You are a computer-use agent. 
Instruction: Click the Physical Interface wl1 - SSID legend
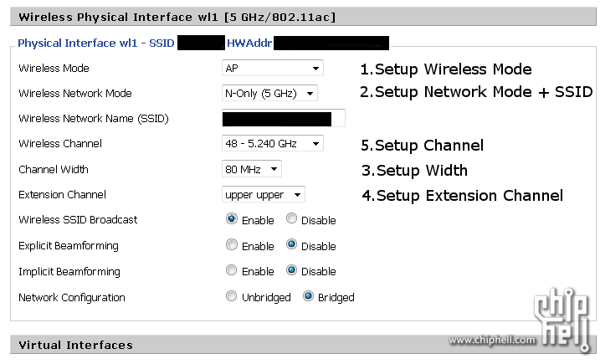pyautogui.click(x=96, y=43)
